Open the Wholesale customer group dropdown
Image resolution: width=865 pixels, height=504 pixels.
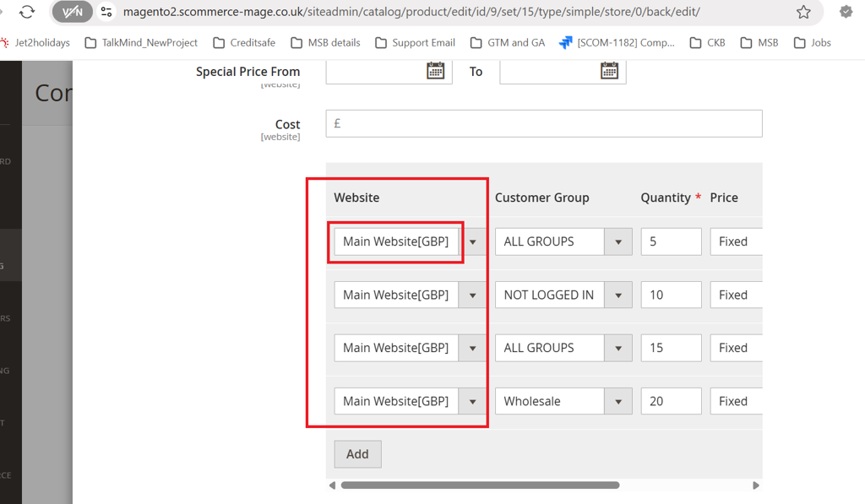tap(563, 401)
